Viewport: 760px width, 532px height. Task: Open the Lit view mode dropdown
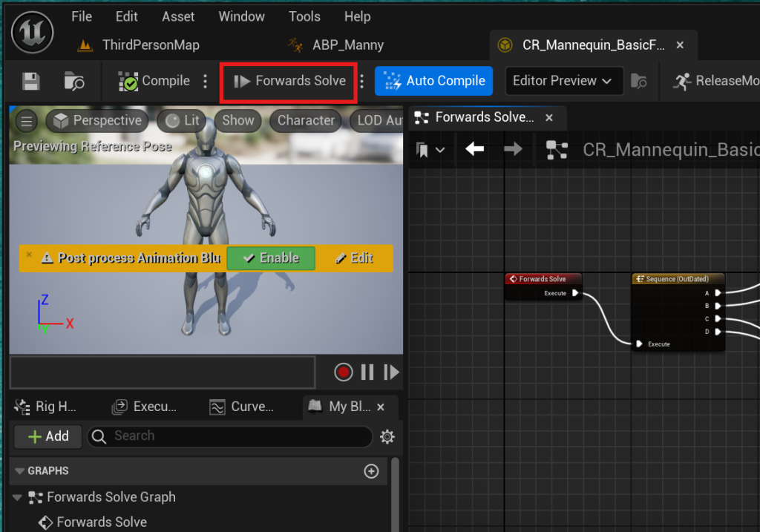[182, 121]
